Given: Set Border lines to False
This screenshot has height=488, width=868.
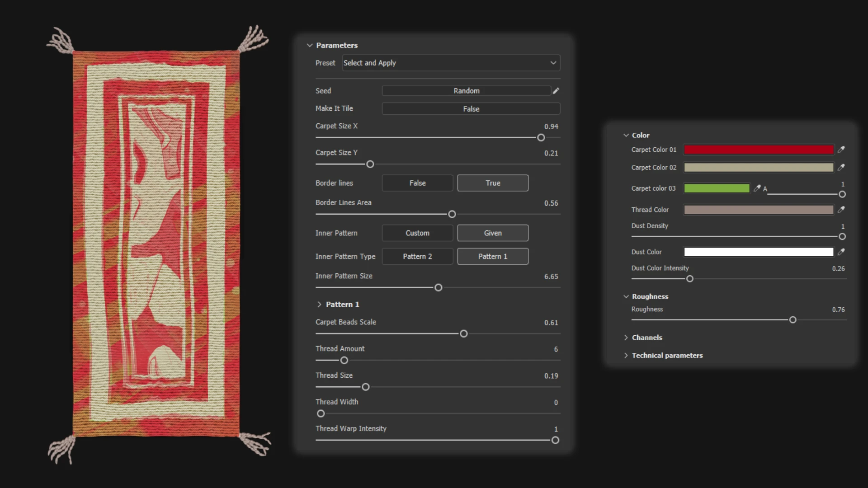Looking at the screenshot, I should pos(417,183).
